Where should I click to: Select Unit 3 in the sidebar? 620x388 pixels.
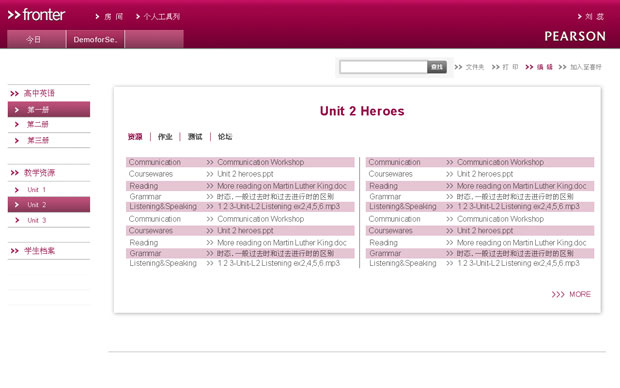point(36,220)
